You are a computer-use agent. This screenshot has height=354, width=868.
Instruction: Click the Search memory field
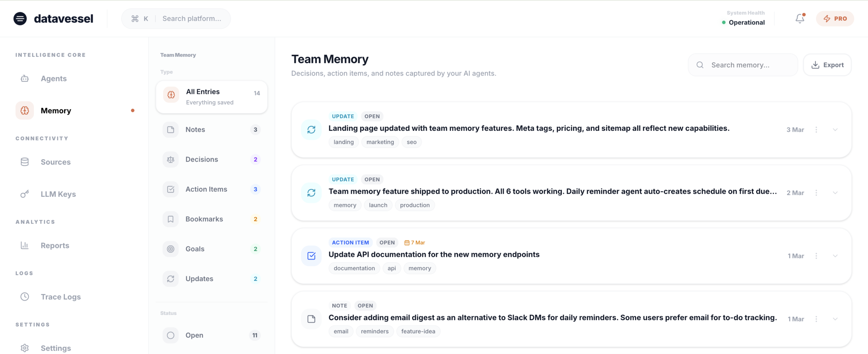743,65
